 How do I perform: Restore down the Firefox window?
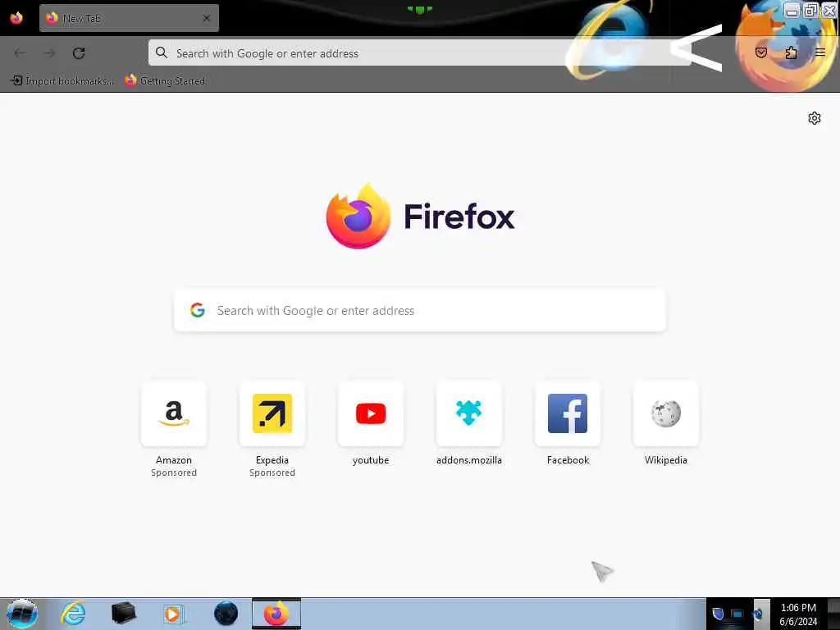click(810, 10)
